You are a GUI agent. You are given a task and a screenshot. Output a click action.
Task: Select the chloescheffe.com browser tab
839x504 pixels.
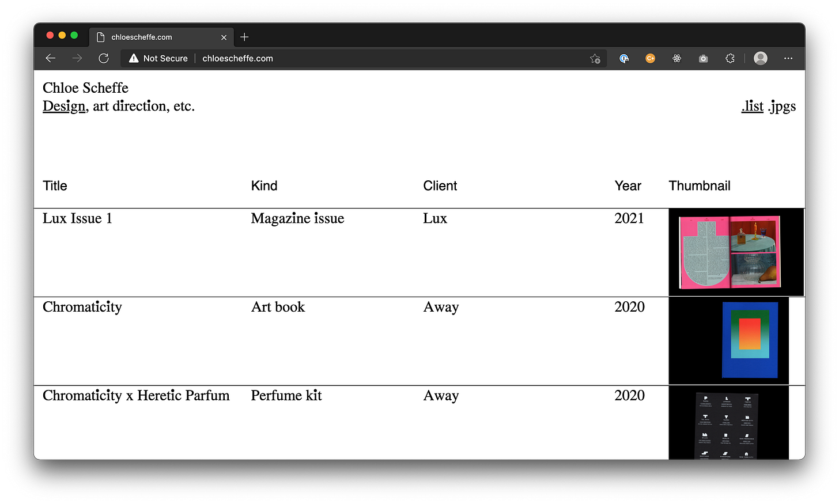161,37
